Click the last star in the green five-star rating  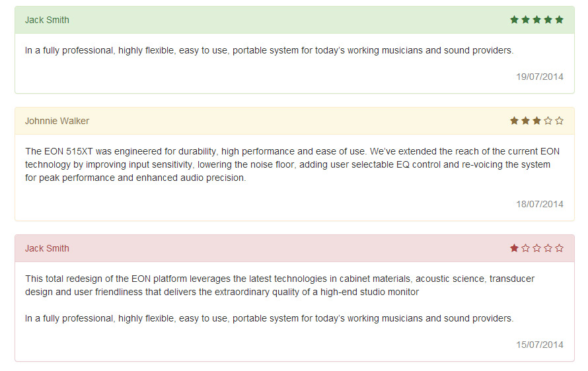tap(560, 20)
